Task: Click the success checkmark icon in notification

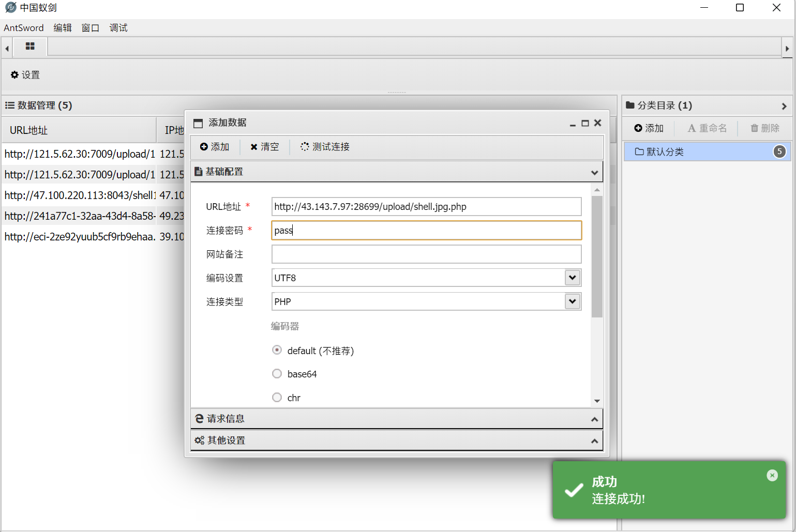Action: pos(574,490)
